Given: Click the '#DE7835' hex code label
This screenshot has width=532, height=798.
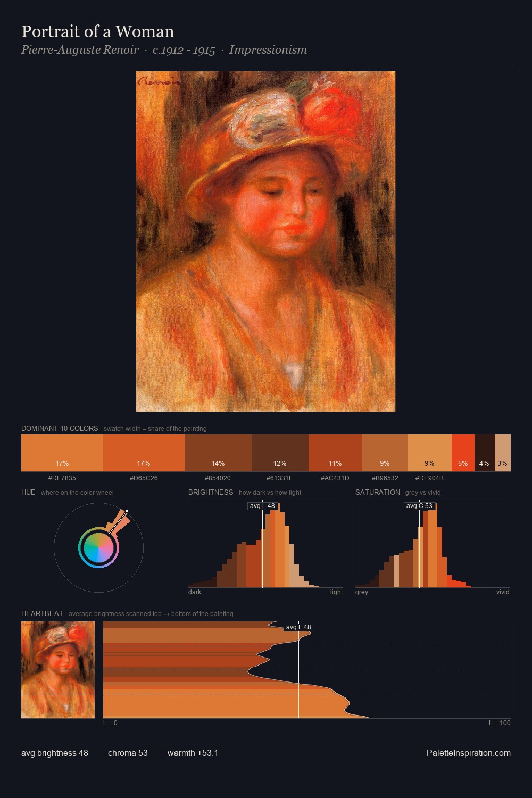Looking at the screenshot, I should click(x=62, y=478).
